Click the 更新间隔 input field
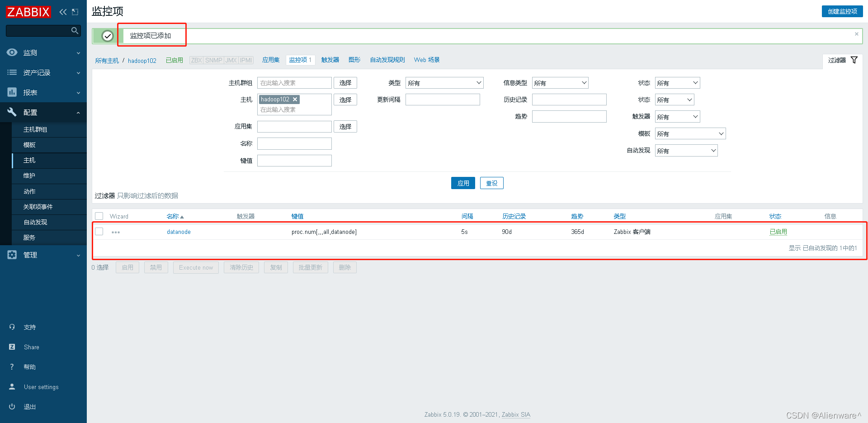The image size is (868, 423). tap(443, 100)
